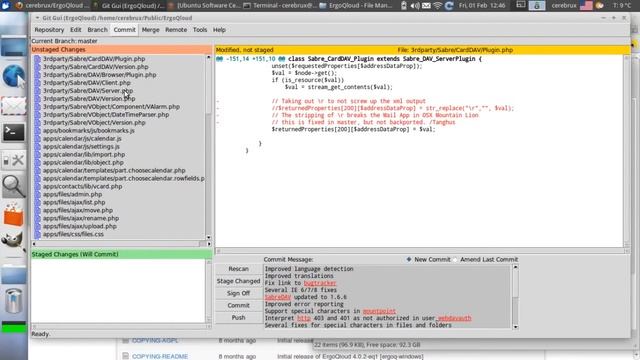
Task: Click unstaged list horizontal scroll left arrow
Action: [34, 244]
